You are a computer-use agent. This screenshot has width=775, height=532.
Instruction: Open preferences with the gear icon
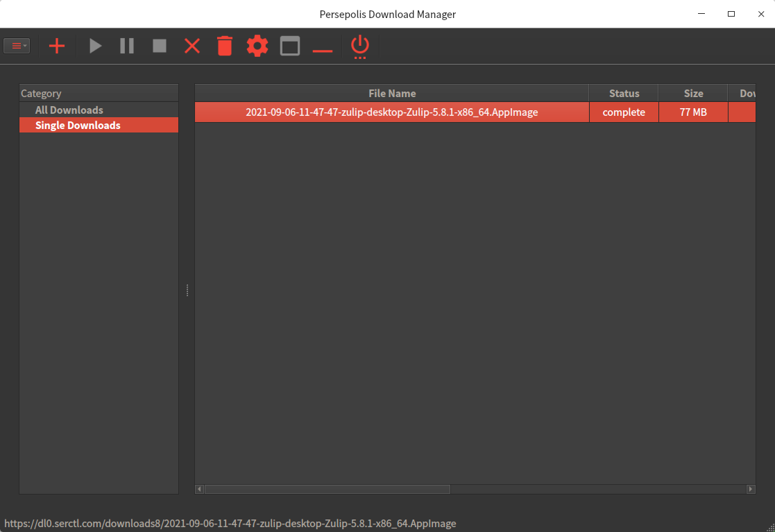pos(257,46)
